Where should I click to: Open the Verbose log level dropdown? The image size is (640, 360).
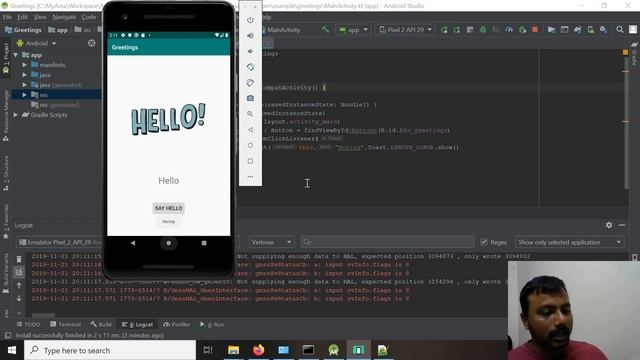point(271,242)
